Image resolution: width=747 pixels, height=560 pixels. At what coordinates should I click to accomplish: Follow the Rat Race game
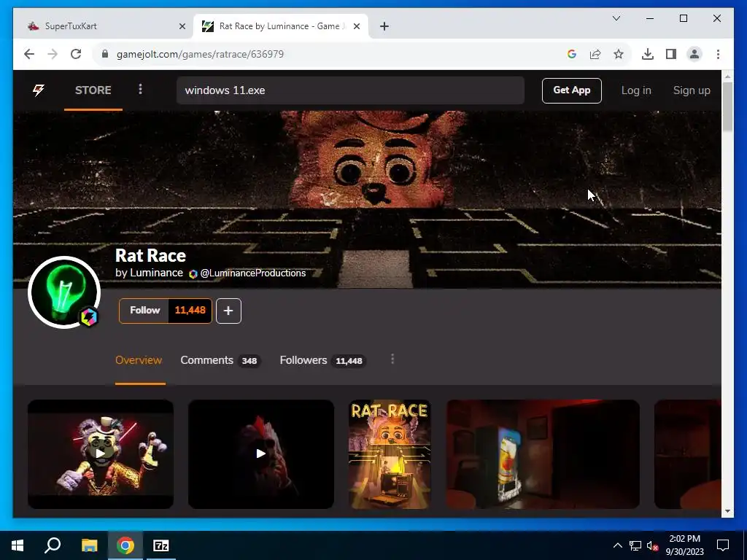(x=145, y=311)
